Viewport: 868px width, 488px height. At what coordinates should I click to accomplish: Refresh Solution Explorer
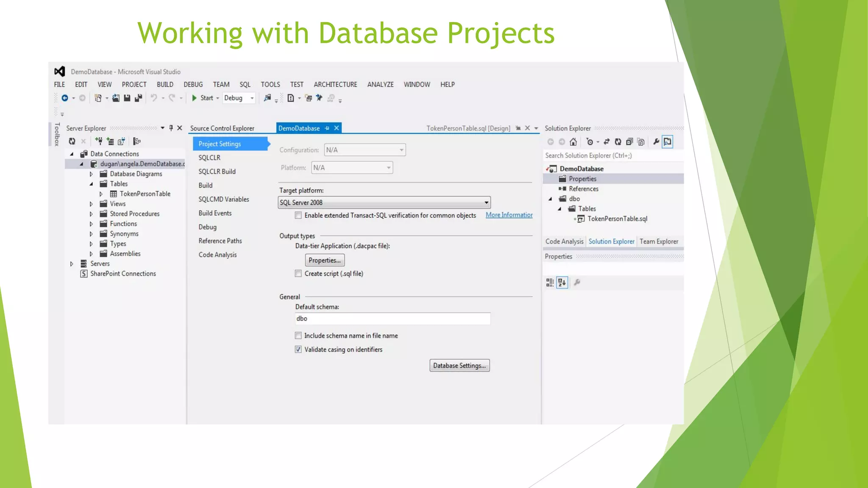618,142
